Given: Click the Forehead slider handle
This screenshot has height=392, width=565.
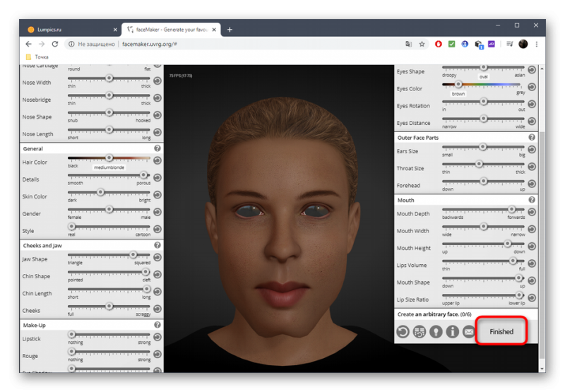Looking at the screenshot, I should pos(484,181).
